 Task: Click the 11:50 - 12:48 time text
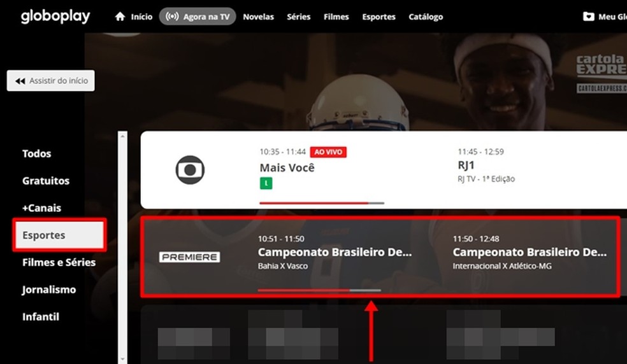click(x=476, y=239)
